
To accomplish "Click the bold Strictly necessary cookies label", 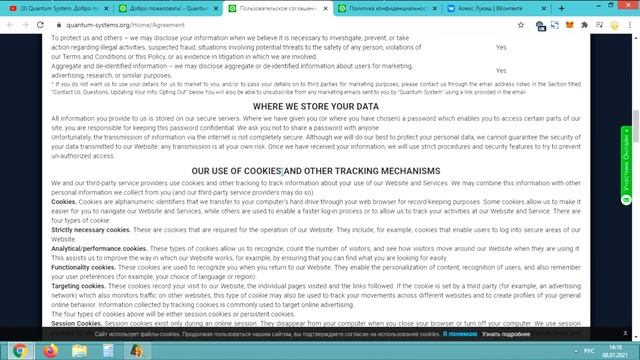I will (91, 230).
